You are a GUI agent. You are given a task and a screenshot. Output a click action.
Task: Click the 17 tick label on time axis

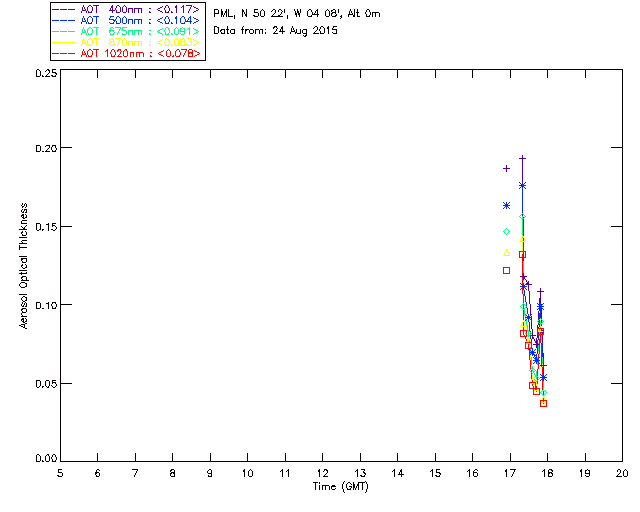[510, 473]
